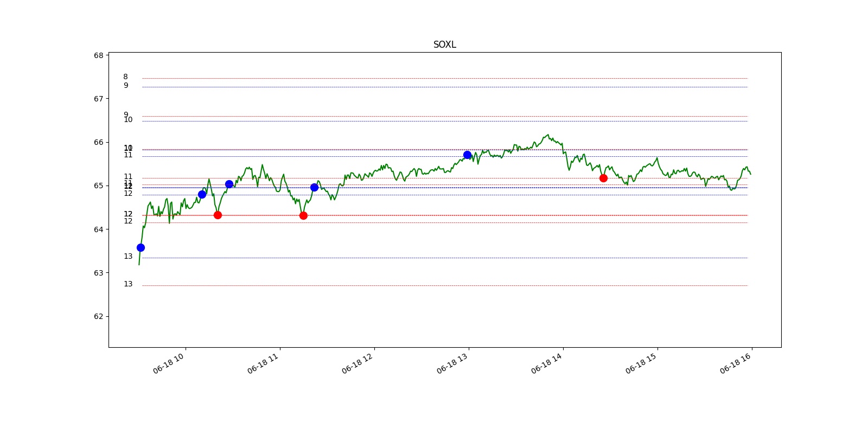This screenshot has height=434, width=868.
Task: Click the y-axis label 62
Action: click(98, 316)
